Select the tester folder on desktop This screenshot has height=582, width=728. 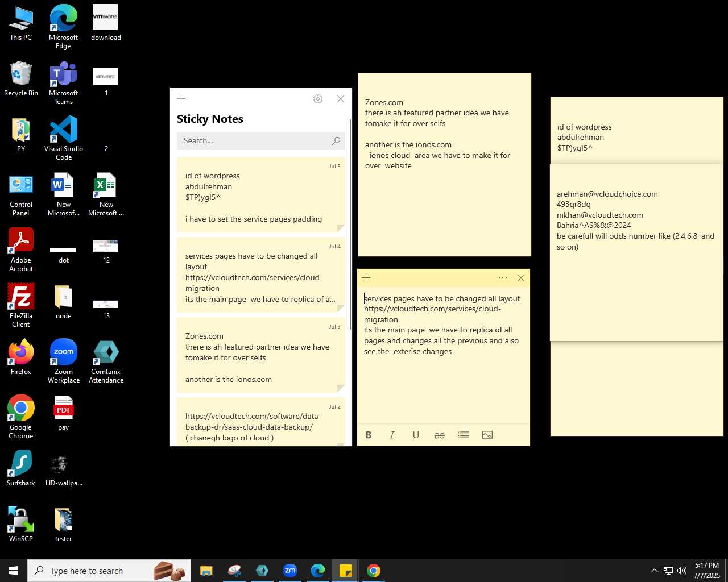[64, 525]
